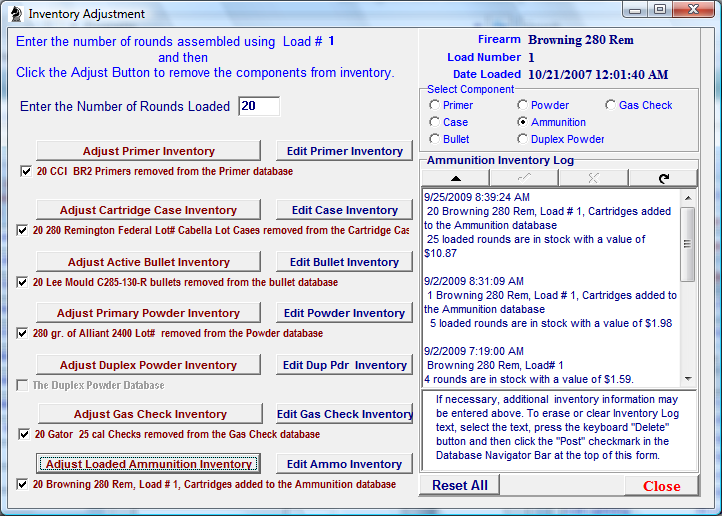Screen dimensions: 722x516
Task: Open Edit Powder Inventory
Action: (x=344, y=313)
